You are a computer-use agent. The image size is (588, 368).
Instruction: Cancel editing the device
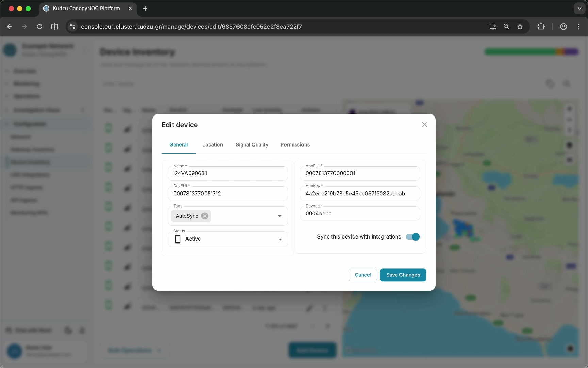tap(363, 275)
